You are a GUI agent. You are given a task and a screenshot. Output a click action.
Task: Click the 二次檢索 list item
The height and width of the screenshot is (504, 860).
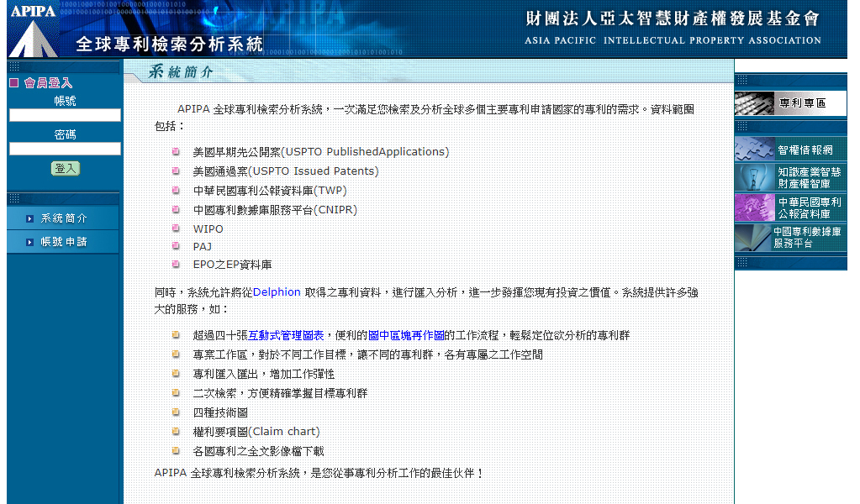click(x=280, y=393)
